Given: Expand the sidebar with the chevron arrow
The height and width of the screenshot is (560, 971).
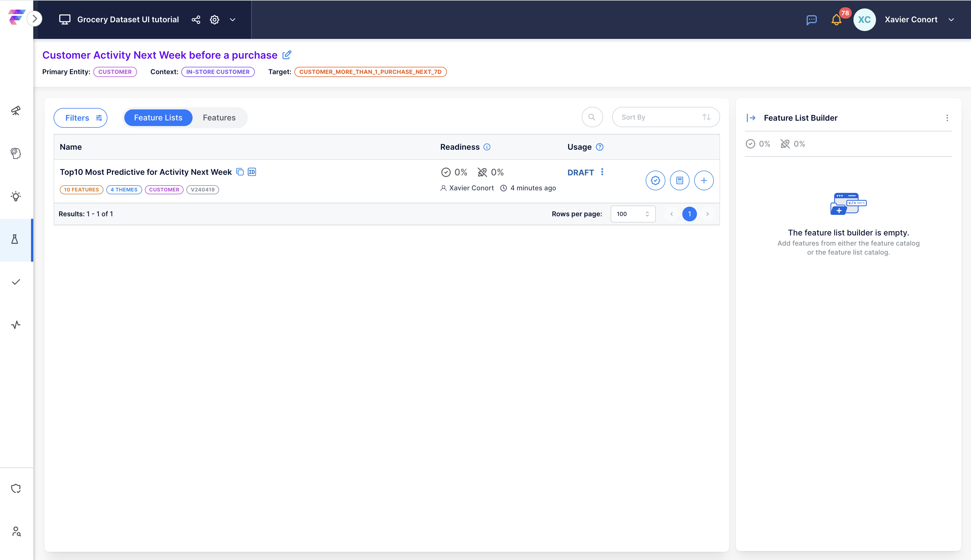Looking at the screenshot, I should pyautogui.click(x=35, y=19).
